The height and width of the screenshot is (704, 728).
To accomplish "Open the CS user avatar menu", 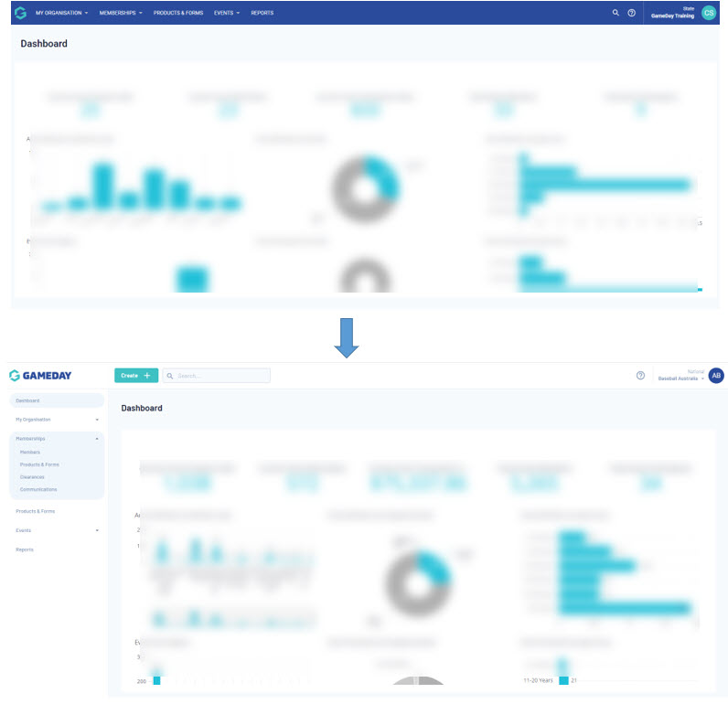I will click(x=709, y=13).
